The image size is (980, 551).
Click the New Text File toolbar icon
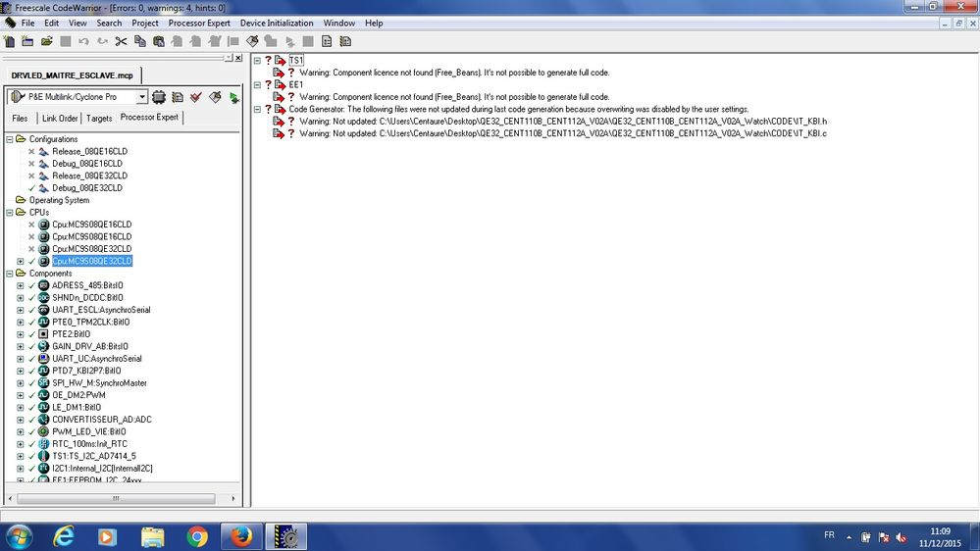pyautogui.click(x=10, y=41)
